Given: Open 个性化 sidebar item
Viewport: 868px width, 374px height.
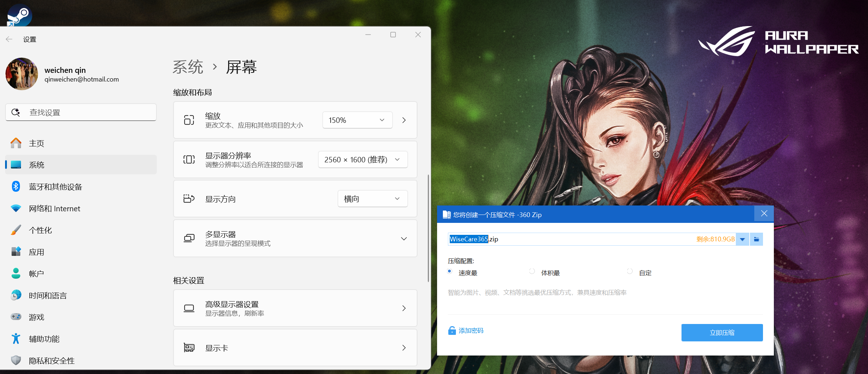Looking at the screenshot, I should (81, 230).
